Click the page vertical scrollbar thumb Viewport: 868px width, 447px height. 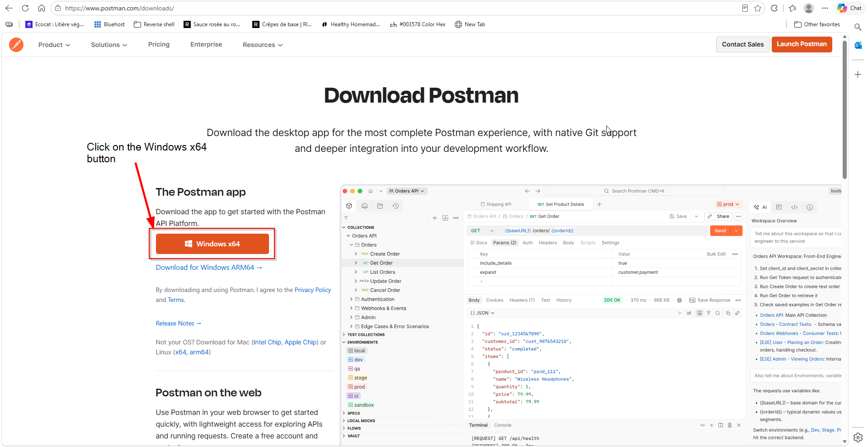pyautogui.click(x=844, y=111)
